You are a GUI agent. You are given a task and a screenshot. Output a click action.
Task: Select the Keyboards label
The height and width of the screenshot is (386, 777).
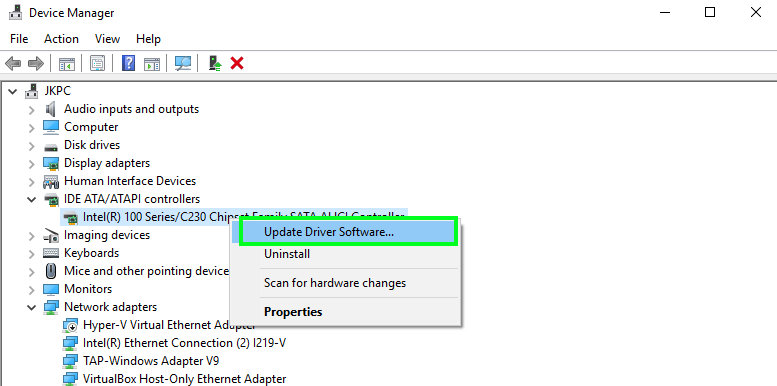coord(91,253)
